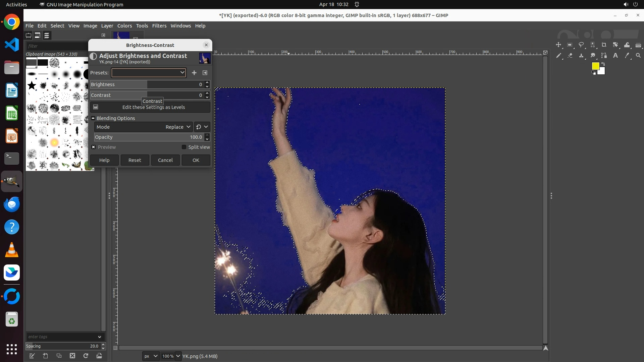Open the Mode Replace dropdown
This screenshot has height=362, width=644.
click(x=178, y=127)
